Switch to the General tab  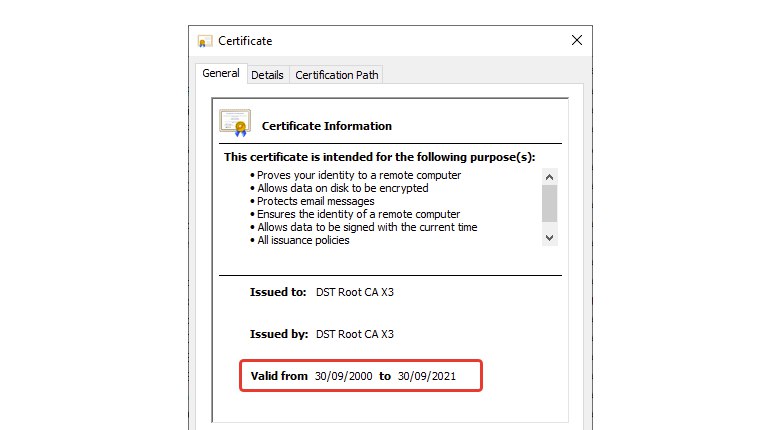point(220,74)
